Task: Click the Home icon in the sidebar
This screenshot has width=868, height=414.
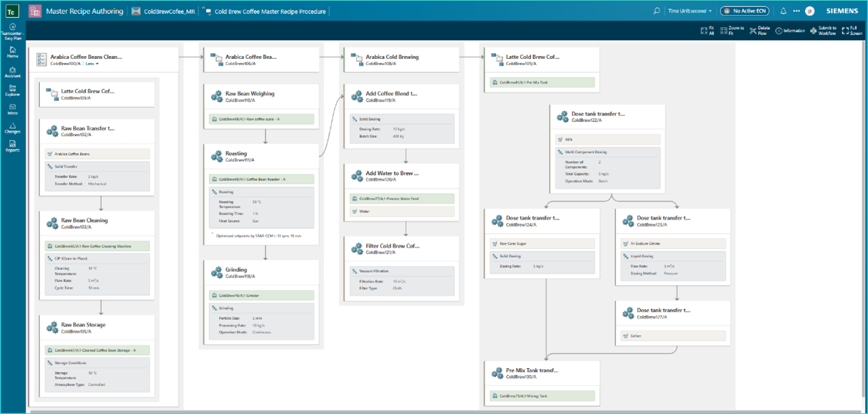Action: pos(12,49)
